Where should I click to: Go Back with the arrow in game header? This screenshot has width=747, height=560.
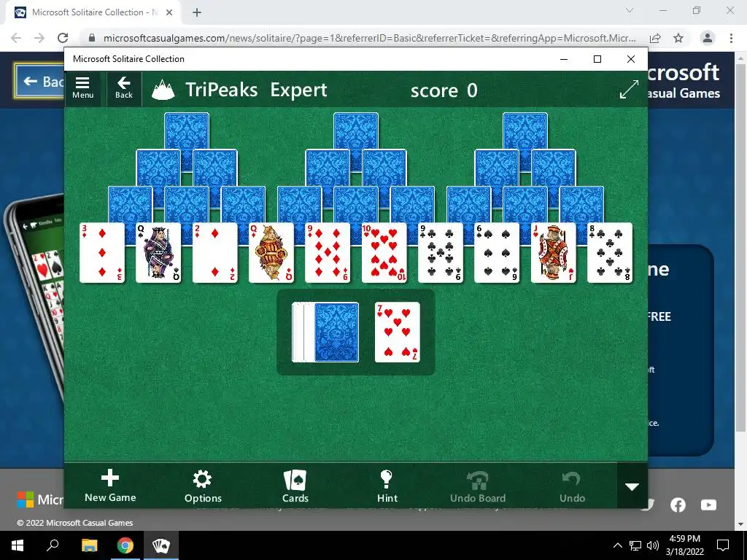pyautogui.click(x=124, y=88)
